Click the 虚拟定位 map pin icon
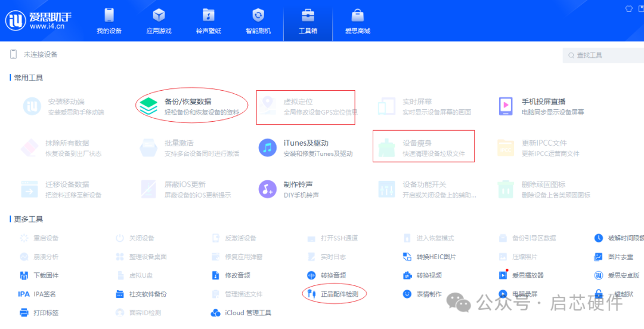The width and height of the screenshot is (644, 329). pyautogui.click(x=268, y=106)
